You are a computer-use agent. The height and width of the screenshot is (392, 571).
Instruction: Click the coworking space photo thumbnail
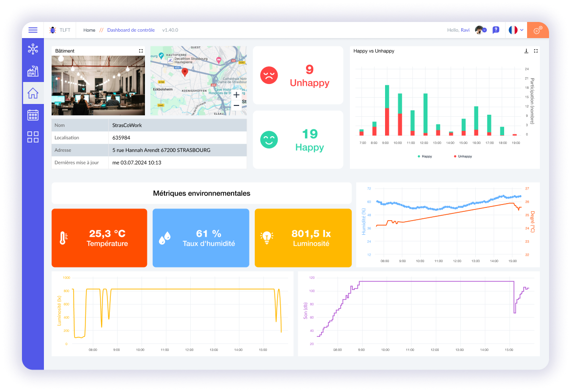point(98,86)
